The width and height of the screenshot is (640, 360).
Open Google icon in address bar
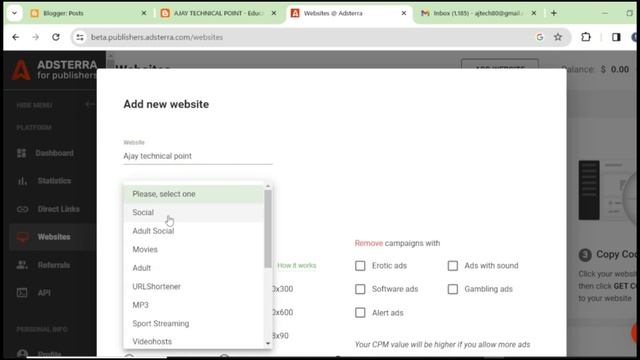point(540,37)
